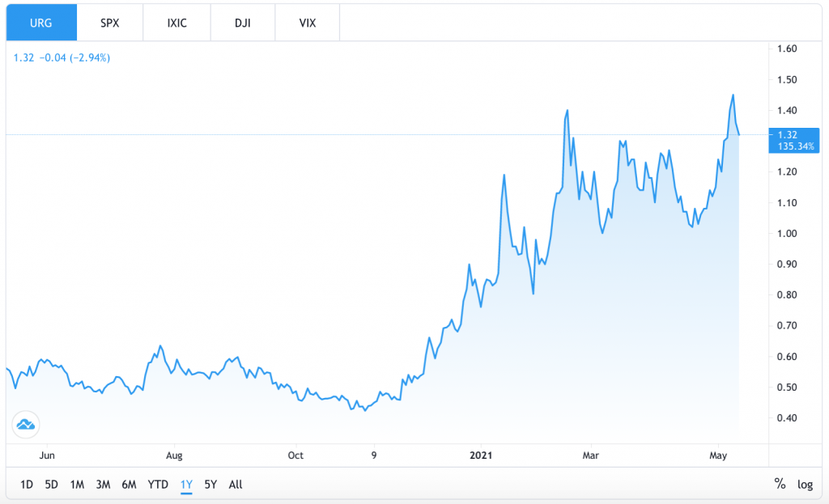This screenshot has width=829, height=504.
Task: Open the SPX ticker tab
Action: coord(109,23)
